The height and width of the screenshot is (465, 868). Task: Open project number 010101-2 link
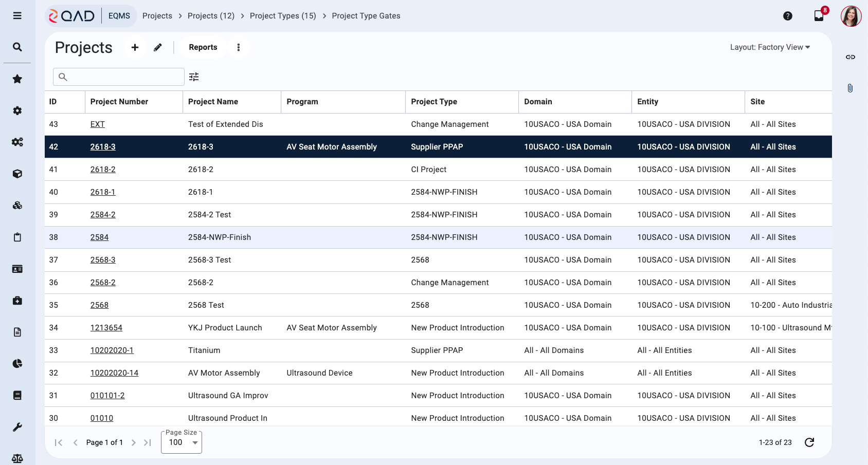[x=107, y=396]
